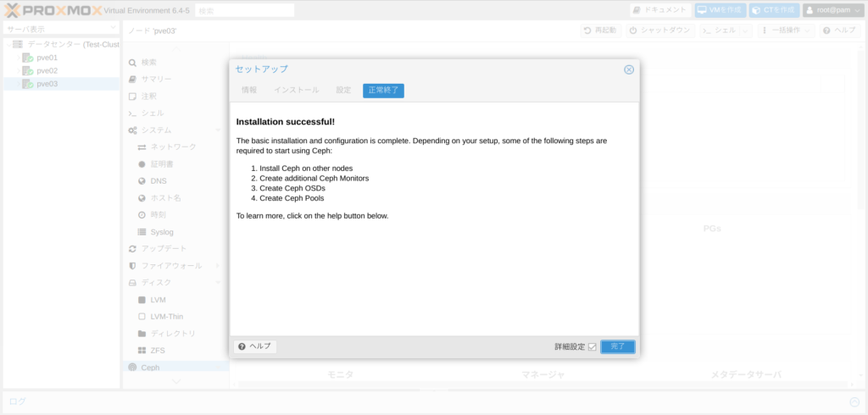The image size is (868, 415).
Task: Click the menu scroll-down arrow
Action: click(176, 380)
